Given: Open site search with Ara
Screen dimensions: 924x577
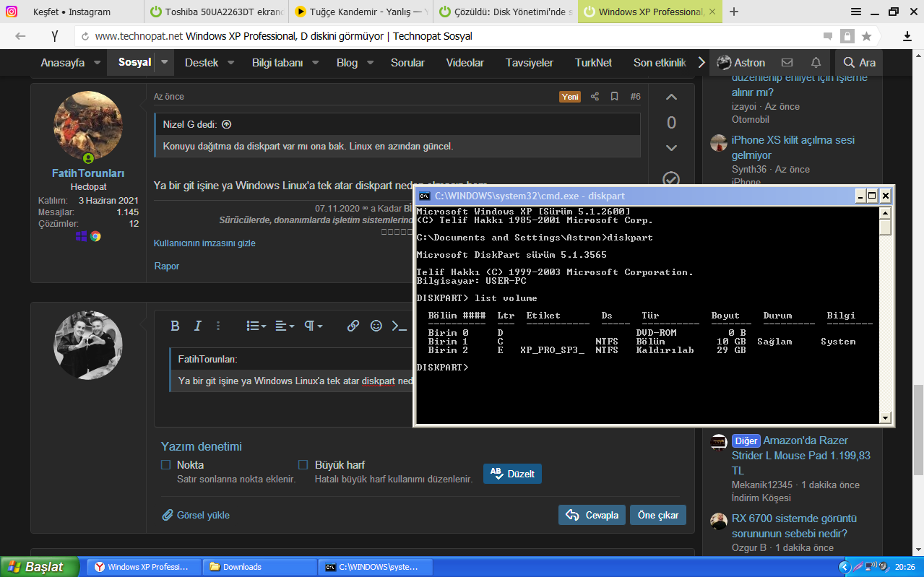Looking at the screenshot, I should coord(859,63).
